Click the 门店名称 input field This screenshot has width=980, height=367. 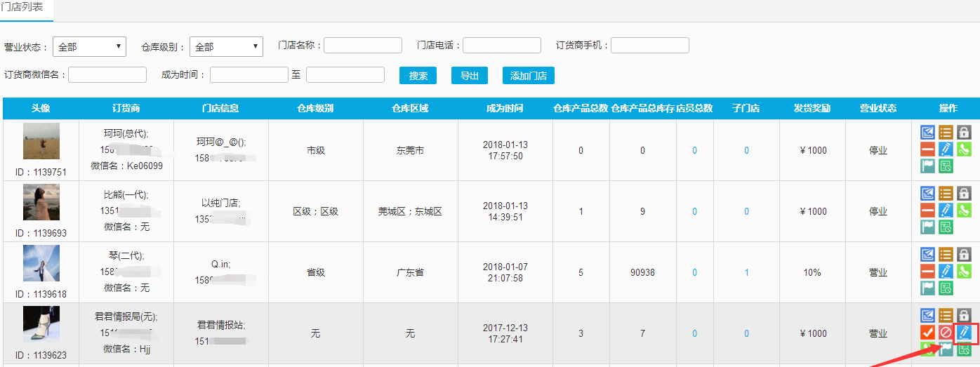click(x=362, y=46)
